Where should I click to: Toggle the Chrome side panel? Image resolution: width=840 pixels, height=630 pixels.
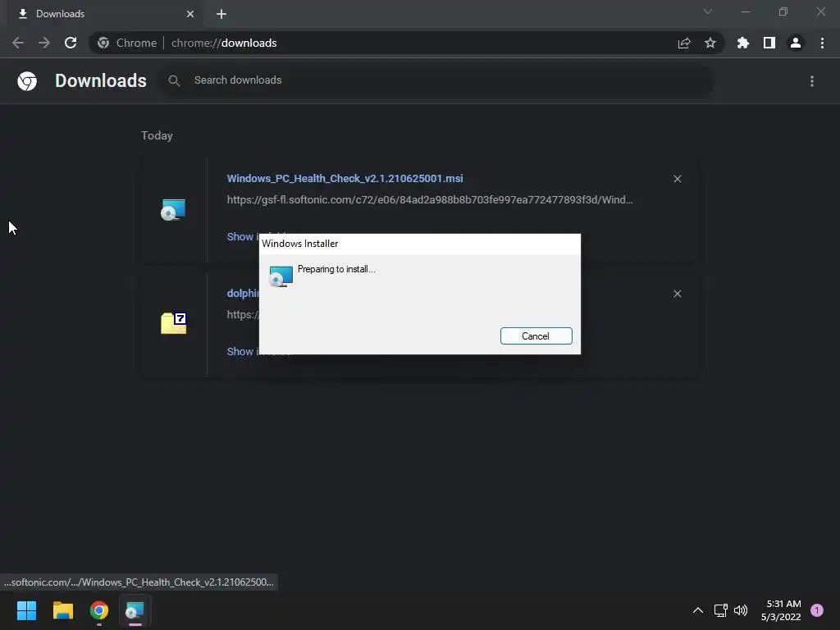coord(769,43)
